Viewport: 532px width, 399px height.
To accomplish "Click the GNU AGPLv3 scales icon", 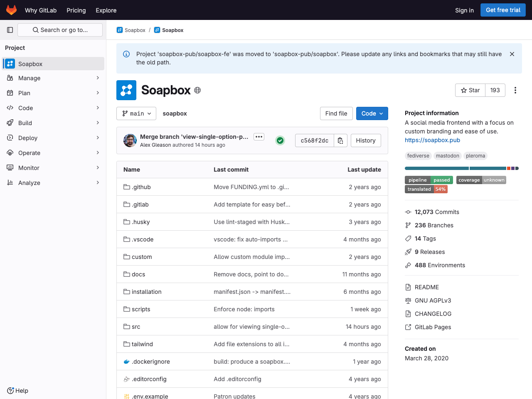I will pos(408,300).
